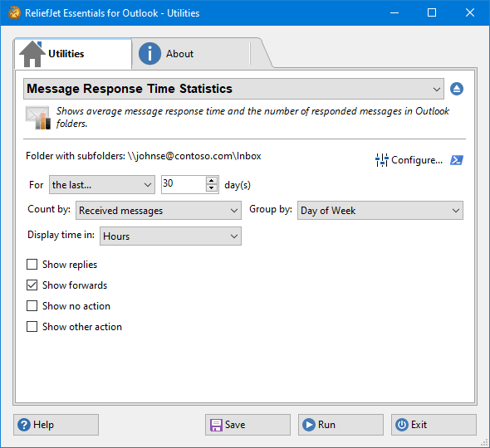This screenshot has width=490, height=448.
Task: Click the Configure sliders icon
Action: coord(381,160)
